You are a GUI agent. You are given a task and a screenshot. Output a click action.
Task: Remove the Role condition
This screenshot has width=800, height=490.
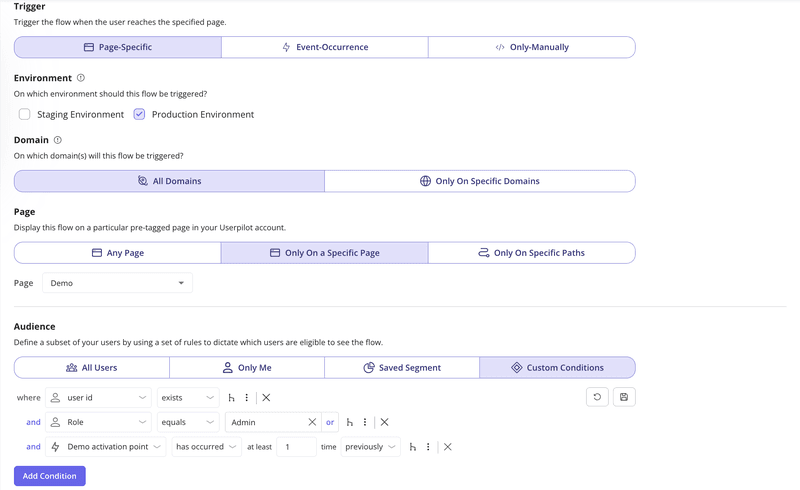click(x=385, y=422)
